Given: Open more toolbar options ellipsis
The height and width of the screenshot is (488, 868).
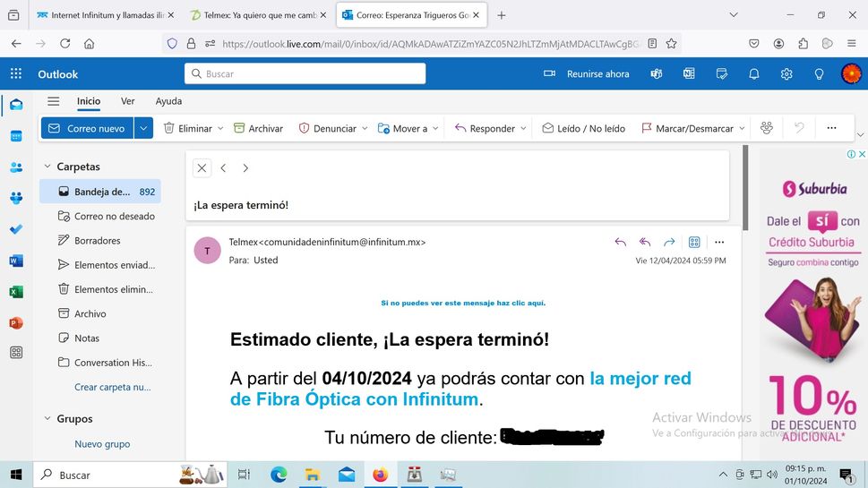Looking at the screenshot, I should 831,128.
